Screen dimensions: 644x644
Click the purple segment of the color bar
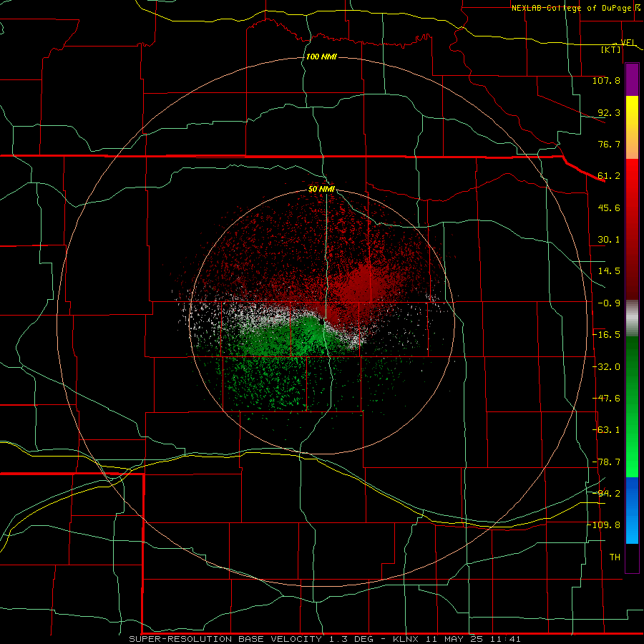632,79
